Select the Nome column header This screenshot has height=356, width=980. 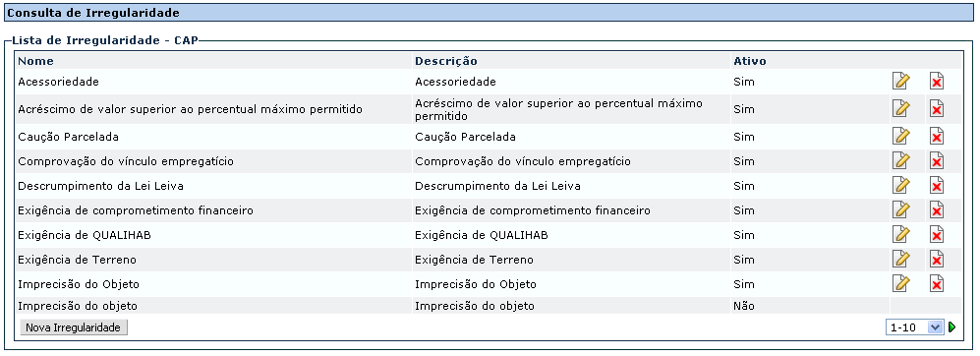(x=35, y=61)
